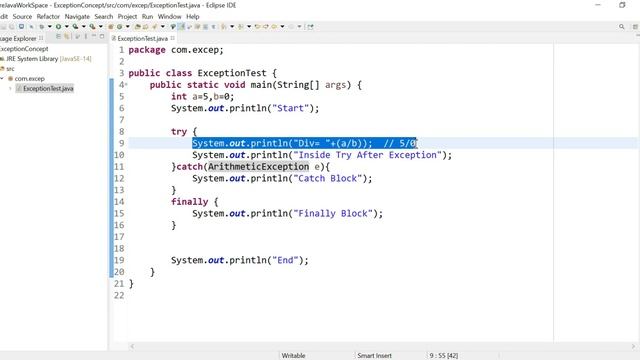Screen dimensions: 640x360
Task: Open the Run menu
Action: [x=147, y=16]
